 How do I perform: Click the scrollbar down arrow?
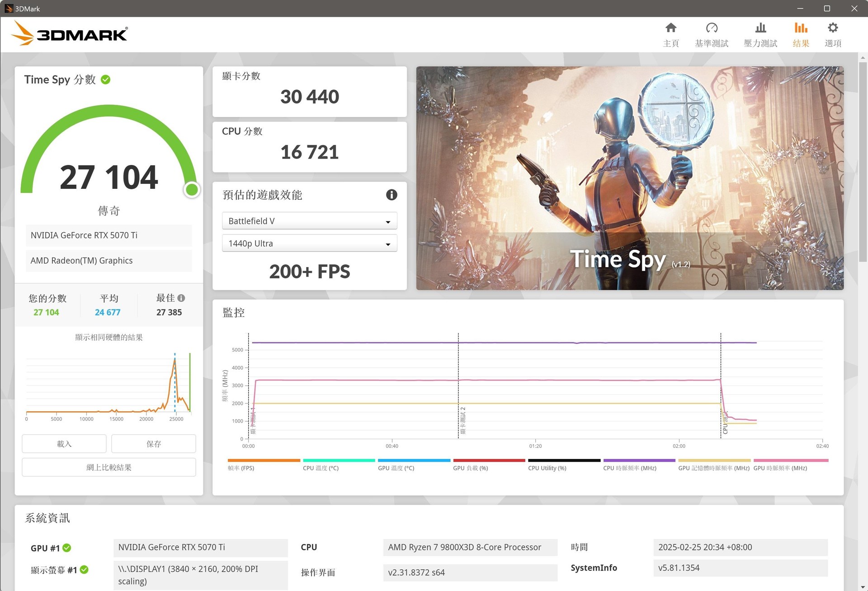tap(863, 586)
